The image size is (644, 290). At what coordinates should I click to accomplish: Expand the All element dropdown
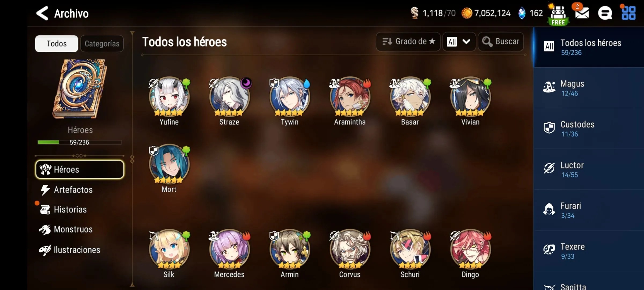click(x=459, y=42)
